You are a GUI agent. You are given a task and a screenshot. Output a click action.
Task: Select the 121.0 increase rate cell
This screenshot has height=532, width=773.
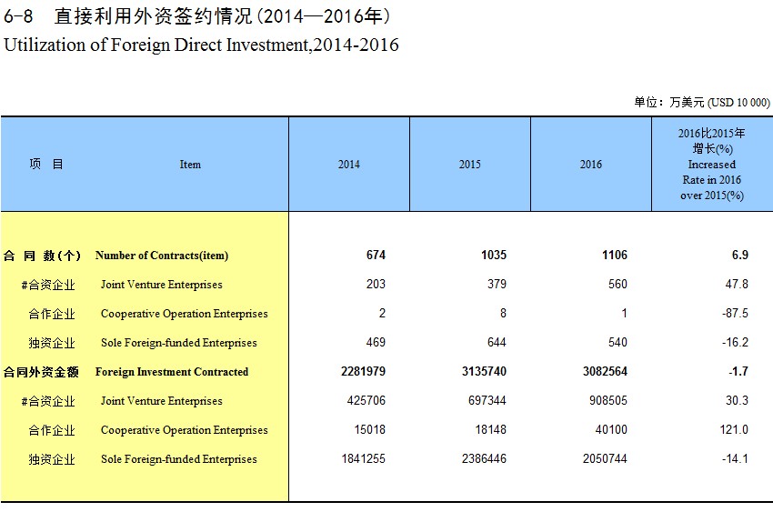point(734,429)
